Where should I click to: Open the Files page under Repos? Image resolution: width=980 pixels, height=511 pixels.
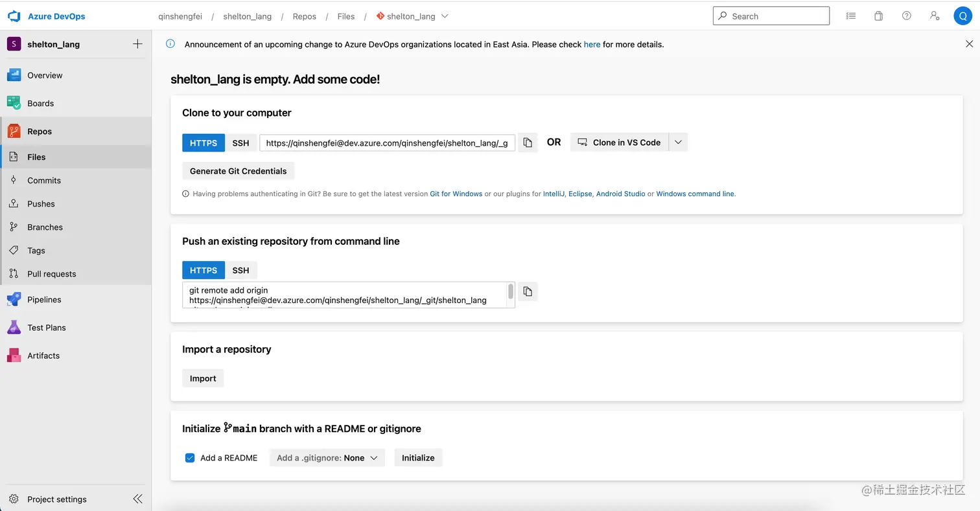click(76, 157)
